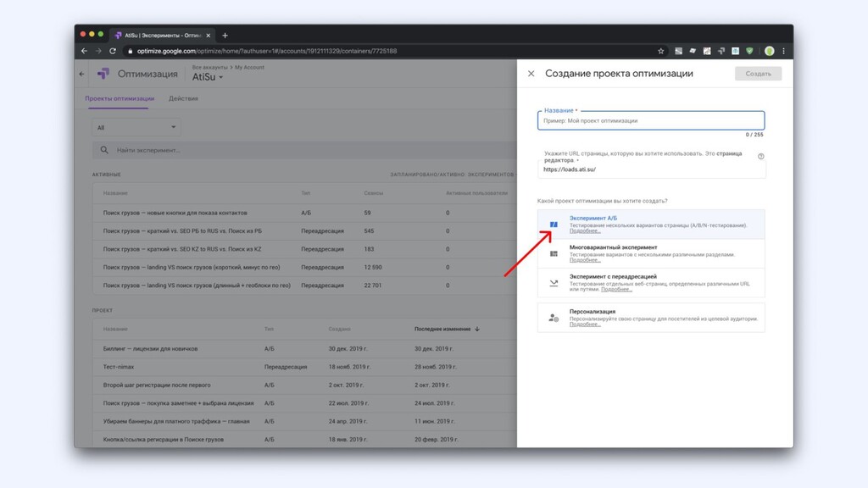Click Все аккаунты breadcrumb link
Image resolution: width=868 pixels, height=488 pixels.
click(x=209, y=68)
